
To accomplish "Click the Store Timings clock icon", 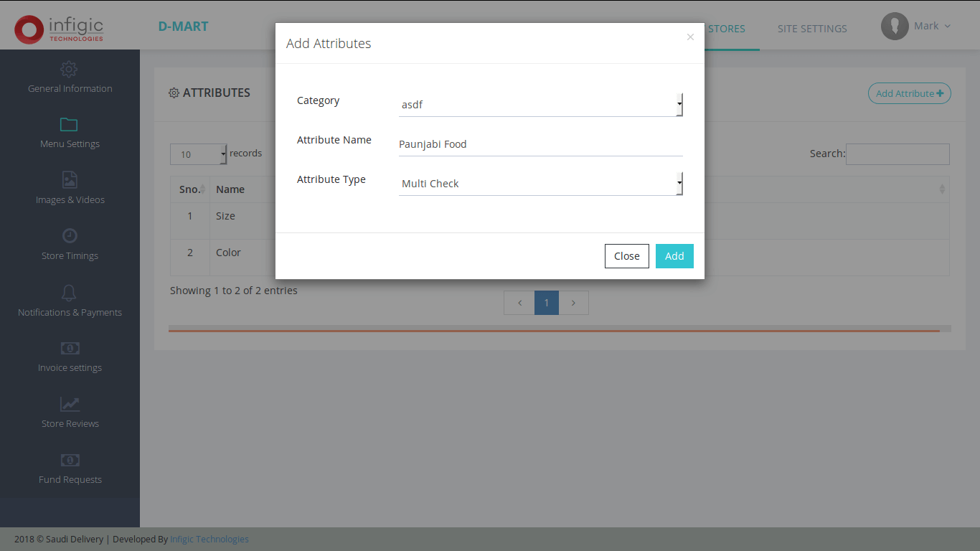I will [x=70, y=235].
